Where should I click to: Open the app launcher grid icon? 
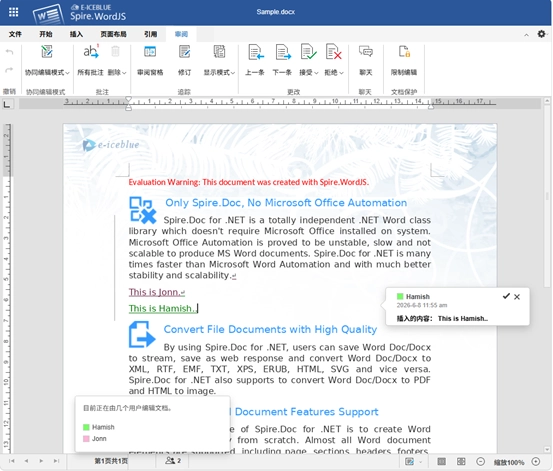pyautogui.click(x=14, y=12)
